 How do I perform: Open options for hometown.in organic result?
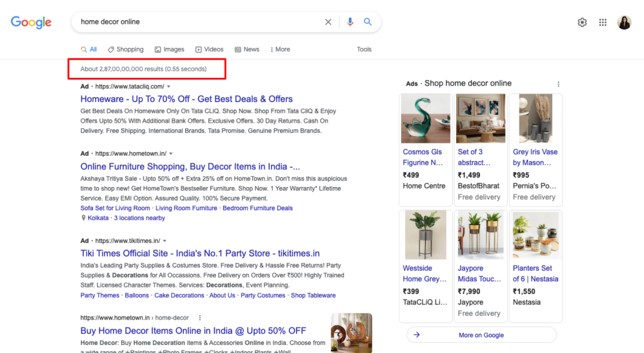[x=200, y=318]
